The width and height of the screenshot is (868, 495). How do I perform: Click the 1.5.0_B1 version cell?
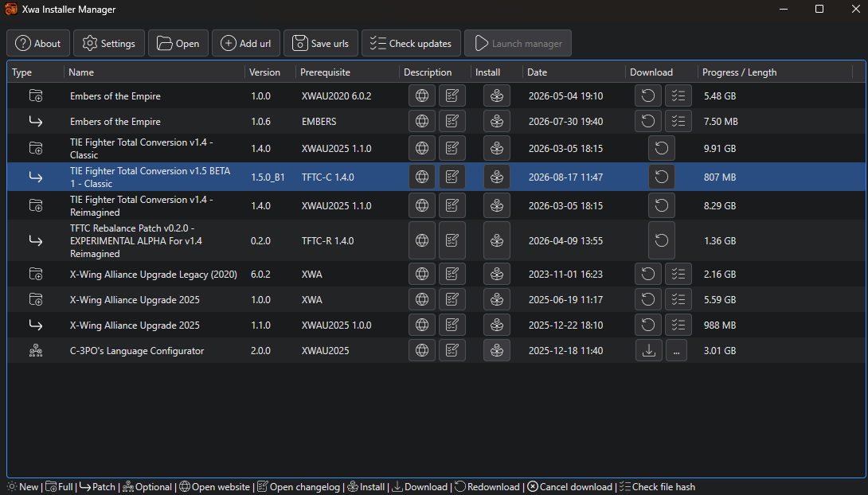click(268, 177)
